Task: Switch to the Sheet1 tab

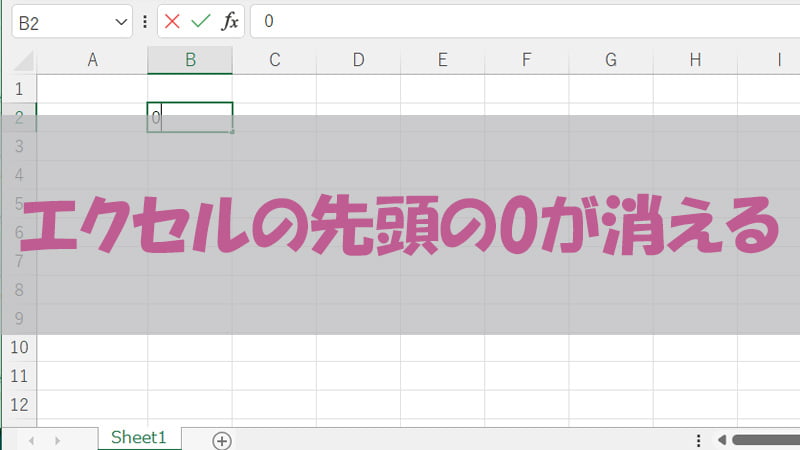Action: (x=139, y=438)
